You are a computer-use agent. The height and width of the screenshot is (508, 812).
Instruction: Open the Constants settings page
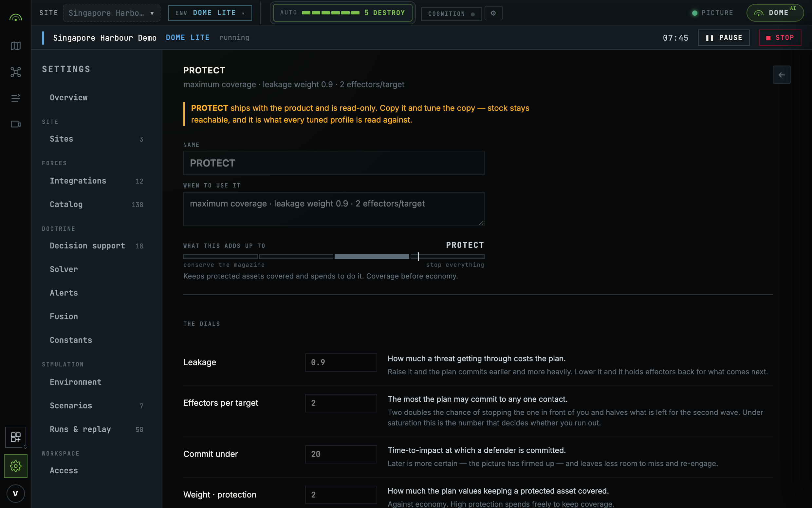coord(96,340)
